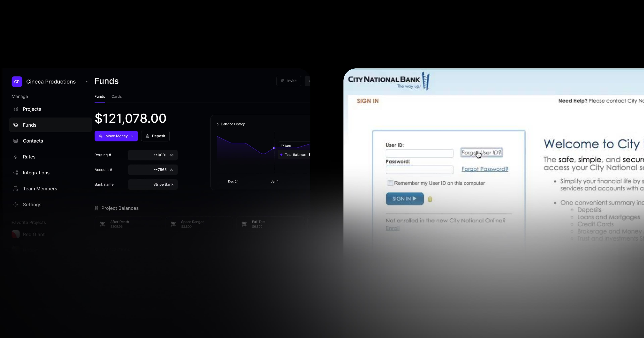The width and height of the screenshot is (644, 338).
Task: Open Team Members in the sidebar
Action: point(50,188)
